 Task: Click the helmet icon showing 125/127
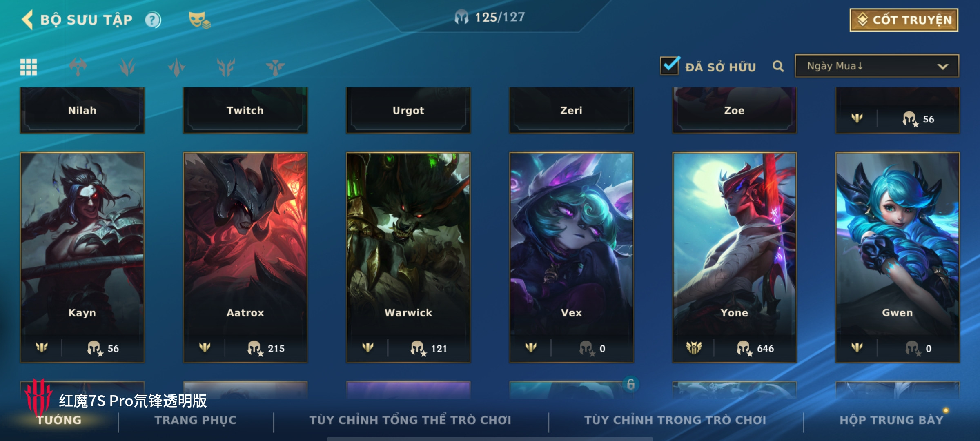click(462, 17)
